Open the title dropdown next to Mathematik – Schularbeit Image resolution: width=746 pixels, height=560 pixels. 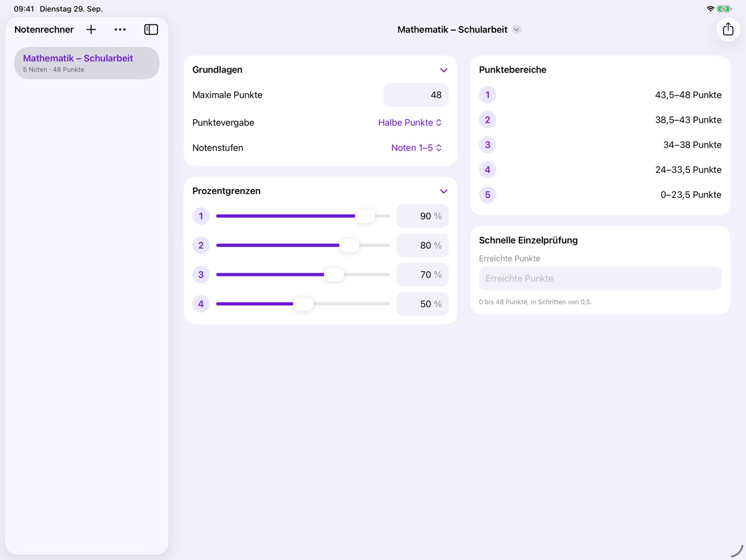pyautogui.click(x=516, y=30)
